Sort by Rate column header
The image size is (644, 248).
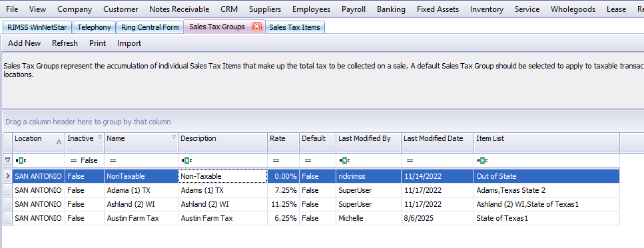click(x=283, y=142)
